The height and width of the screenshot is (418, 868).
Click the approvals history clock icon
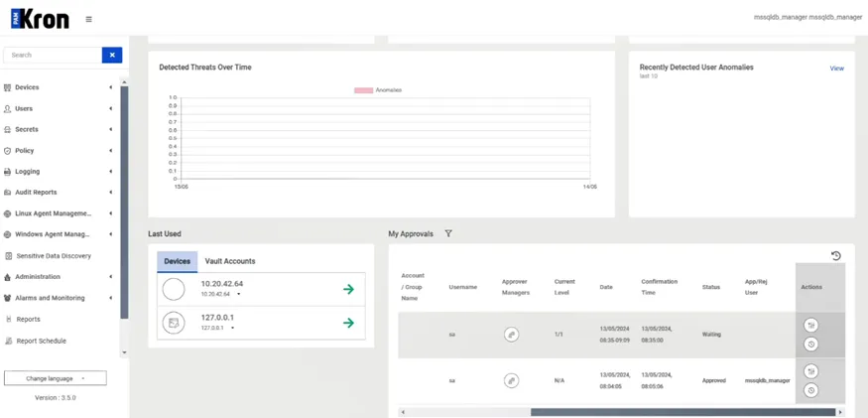836,255
